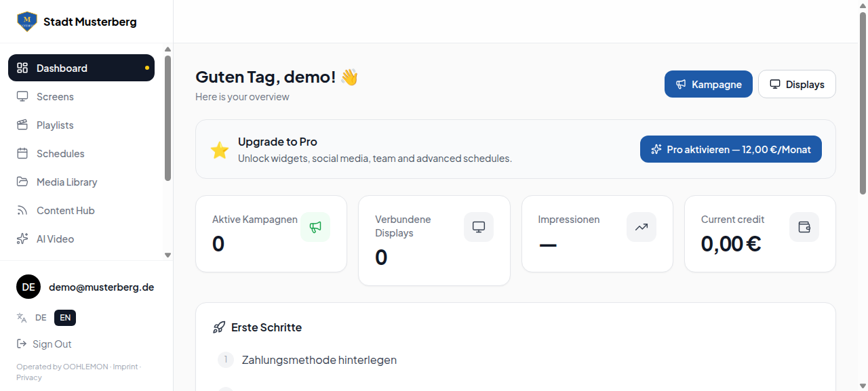Click the sidebar scroll-up arrow
Image resolution: width=868 pixels, height=391 pixels.
pyautogui.click(x=167, y=49)
